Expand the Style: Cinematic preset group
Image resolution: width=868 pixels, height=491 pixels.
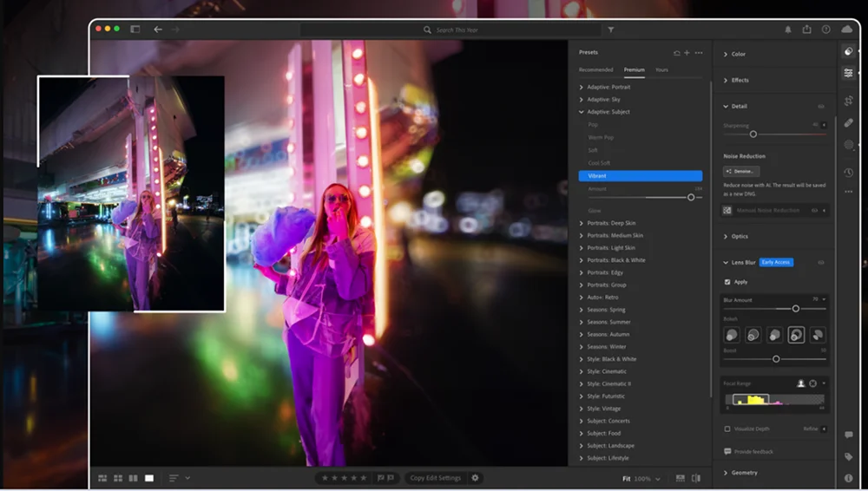point(608,371)
